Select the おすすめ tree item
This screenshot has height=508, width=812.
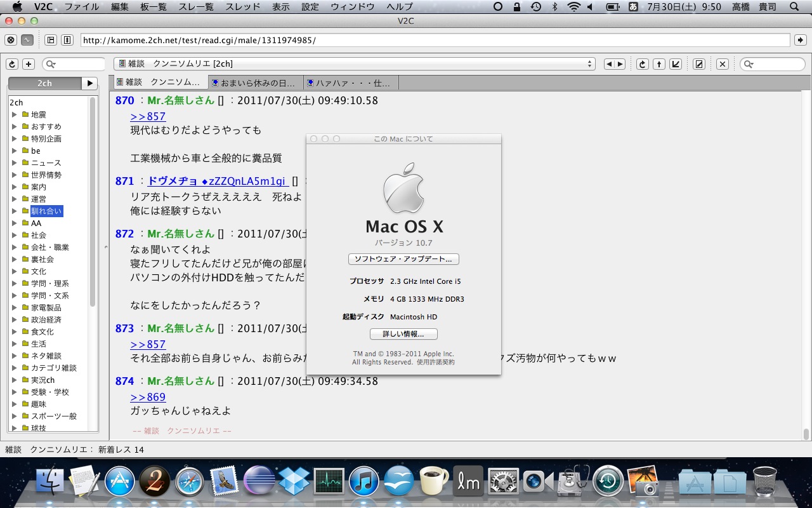pyautogui.click(x=46, y=126)
